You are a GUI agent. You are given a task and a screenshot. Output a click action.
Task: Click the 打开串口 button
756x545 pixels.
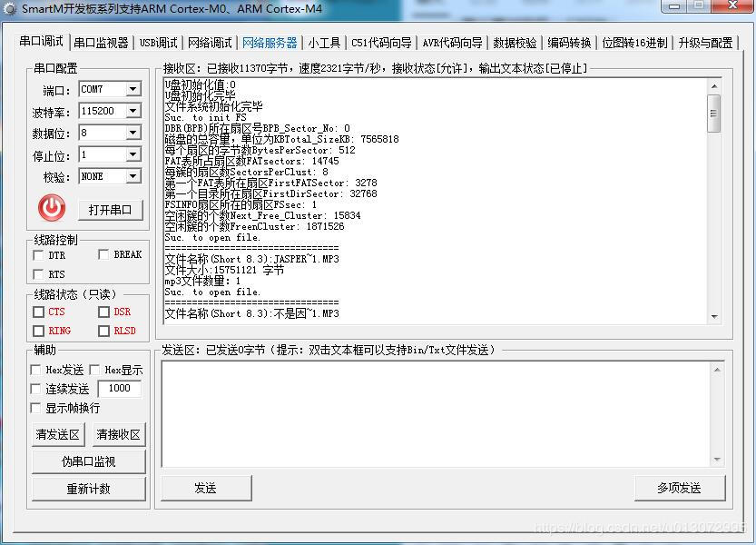pyautogui.click(x=111, y=210)
